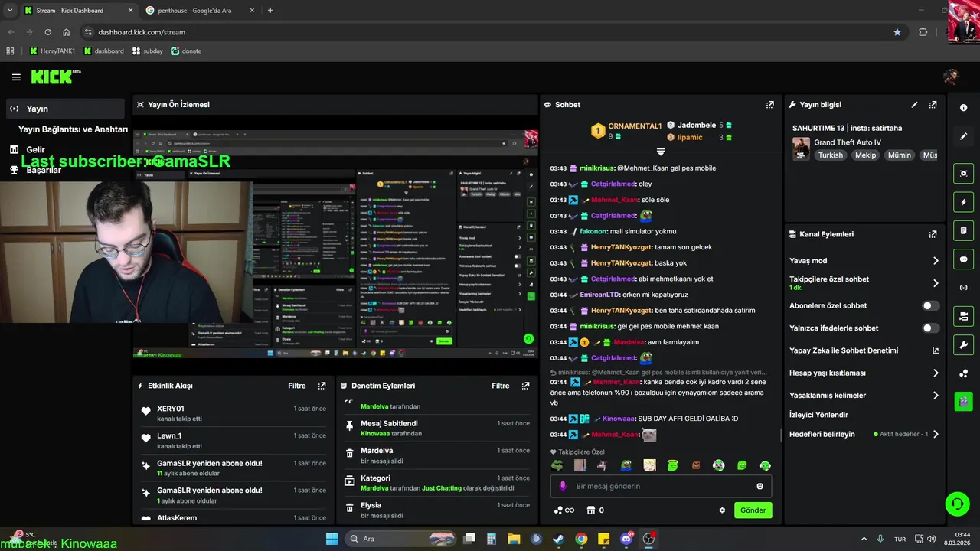Click the purple microphone icon in message box

(x=563, y=486)
